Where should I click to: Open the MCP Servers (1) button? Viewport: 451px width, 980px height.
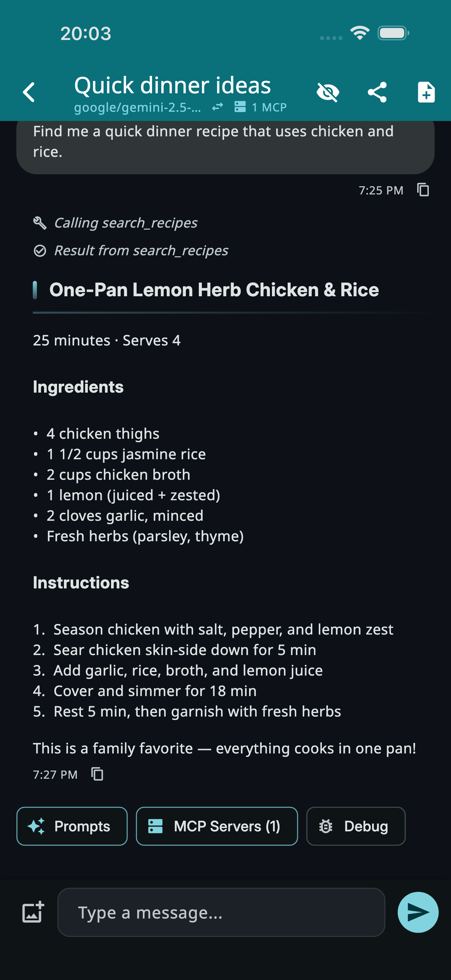pos(216,826)
